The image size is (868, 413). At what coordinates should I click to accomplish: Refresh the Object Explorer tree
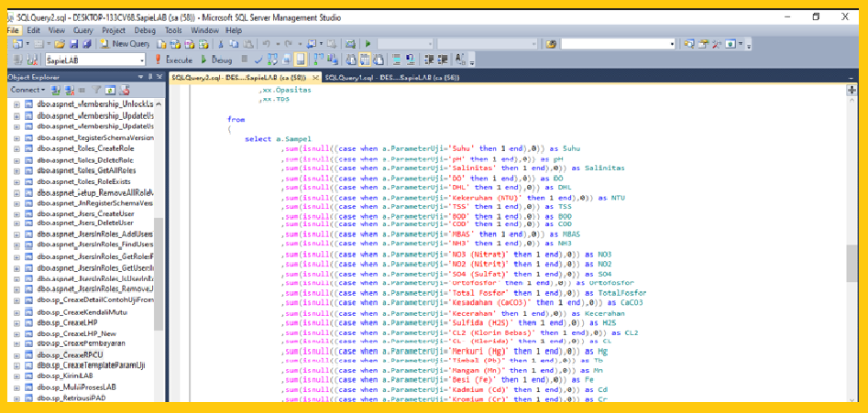[x=108, y=91]
